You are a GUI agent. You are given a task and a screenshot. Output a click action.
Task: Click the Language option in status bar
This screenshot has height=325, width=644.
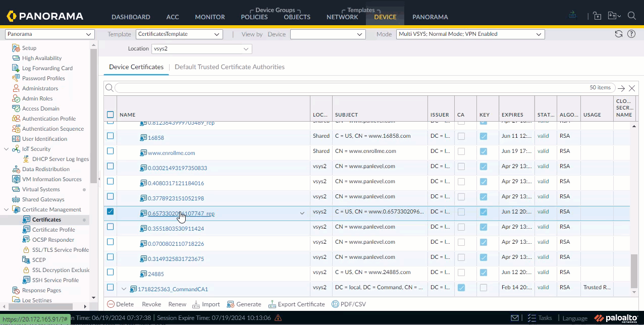point(575,318)
